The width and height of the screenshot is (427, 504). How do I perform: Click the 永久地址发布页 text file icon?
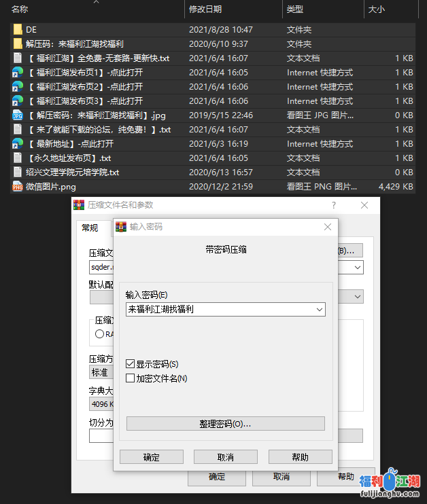tap(18, 158)
